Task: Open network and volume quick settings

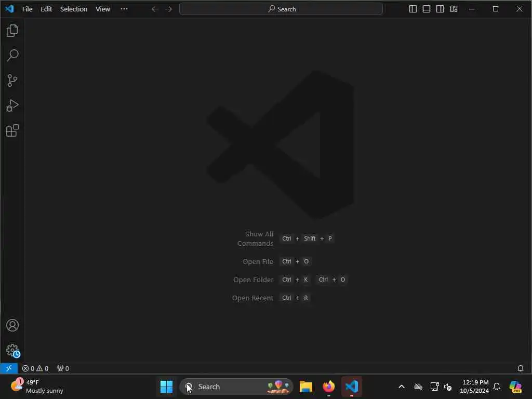Action: pyautogui.click(x=441, y=387)
